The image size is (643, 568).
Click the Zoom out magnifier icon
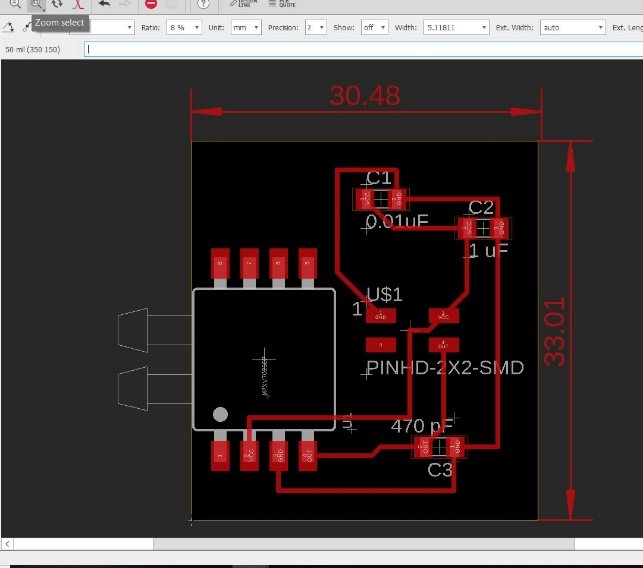[15, 4]
